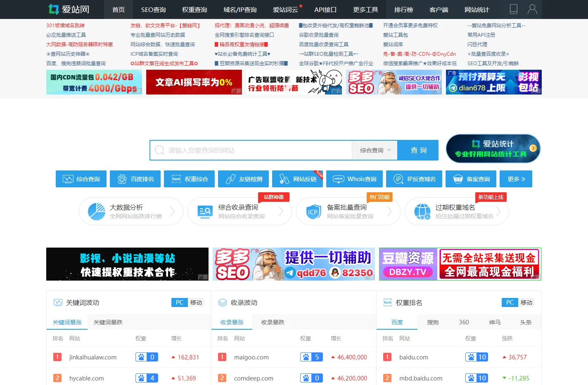Select the 360 ranking tab
Image resolution: width=588 pixels, height=385 pixels.
pos(464,322)
